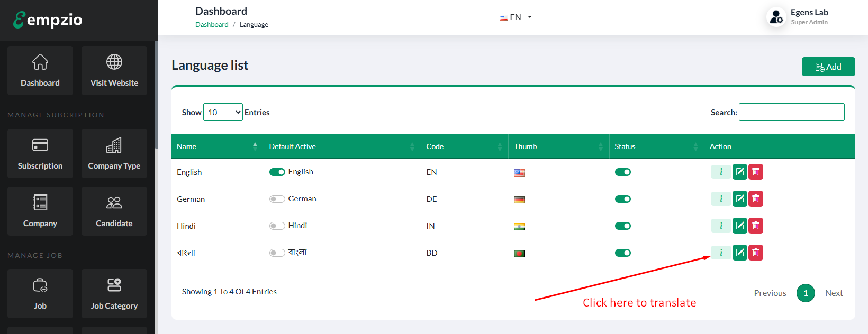Click the Visit Website globe tile
Image resolution: width=868 pixels, height=334 pixels.
(114, 70)
